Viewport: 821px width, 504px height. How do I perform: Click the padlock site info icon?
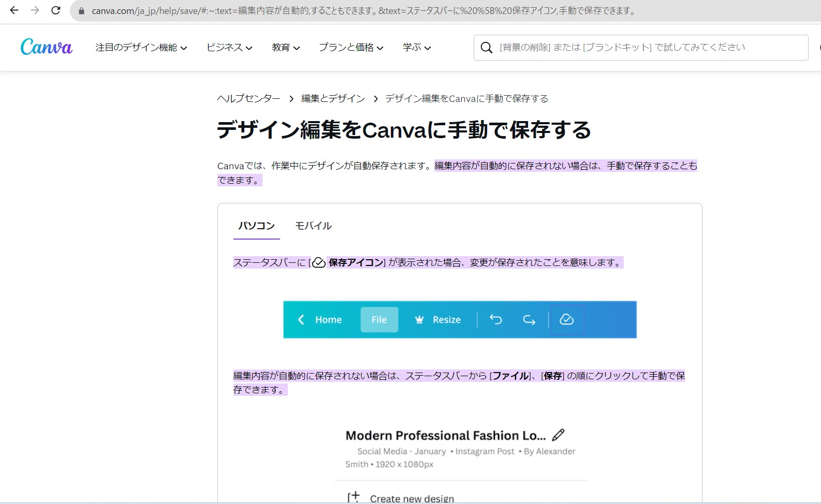click(x=81, y=11)
